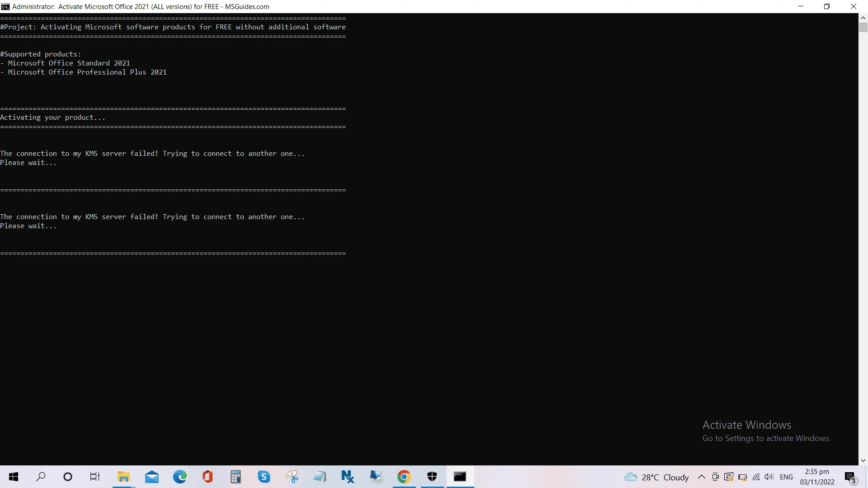Click the second 'KMS server failed!' line
This screenshot has width=868, height=488.
(x=152, y=217)
